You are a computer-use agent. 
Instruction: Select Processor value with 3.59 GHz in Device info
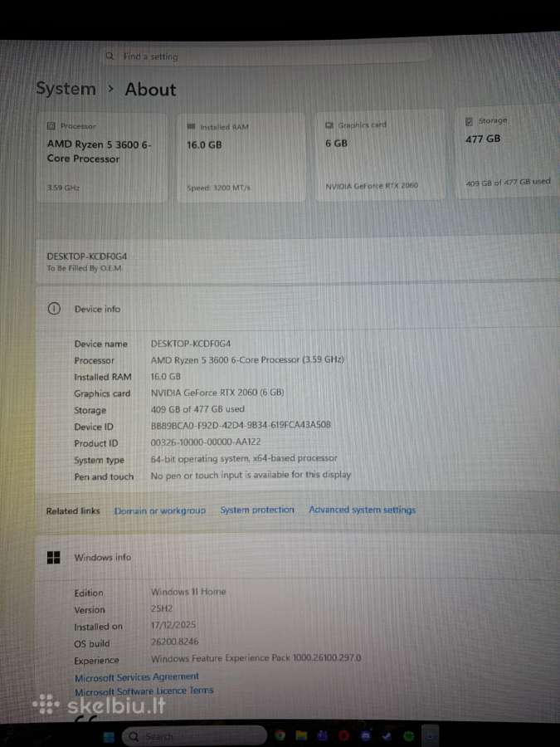(247, 359)
